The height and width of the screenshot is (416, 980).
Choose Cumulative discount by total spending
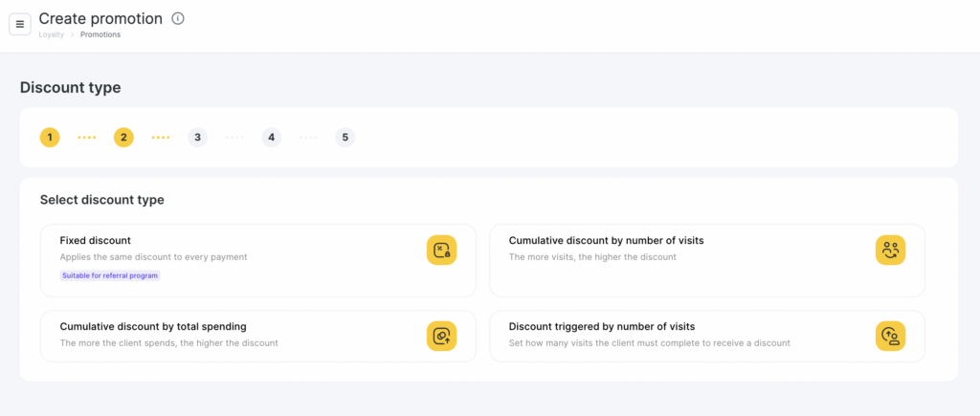(152, 326)
